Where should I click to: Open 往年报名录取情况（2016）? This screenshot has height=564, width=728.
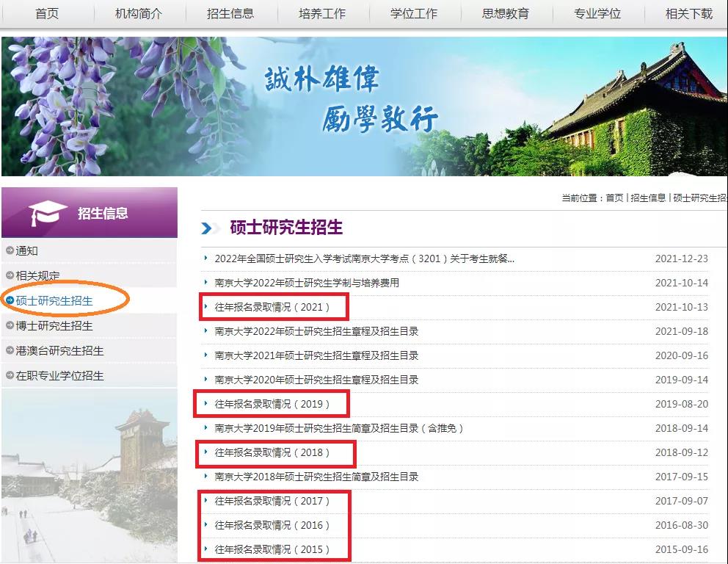point(272,525)
